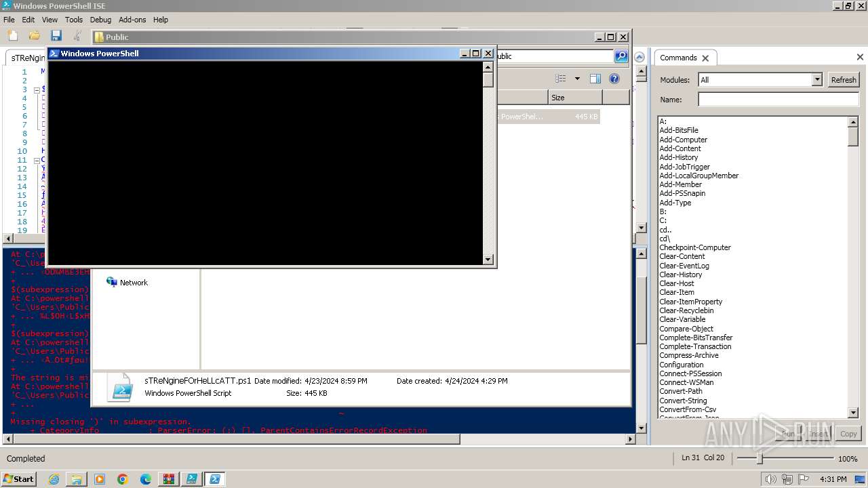Switch to the sTReNgine script tab
This screenshot has height=488, width=868.
tap(27, 58)
